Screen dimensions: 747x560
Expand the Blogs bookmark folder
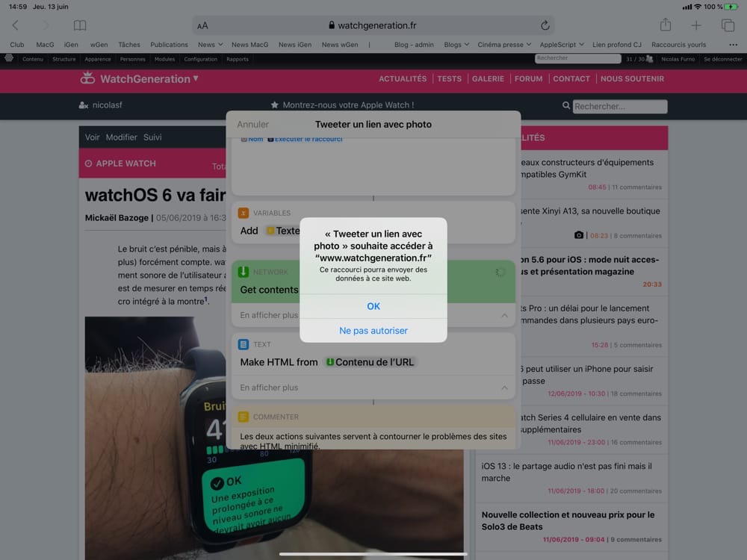click(x=456, y=45)
